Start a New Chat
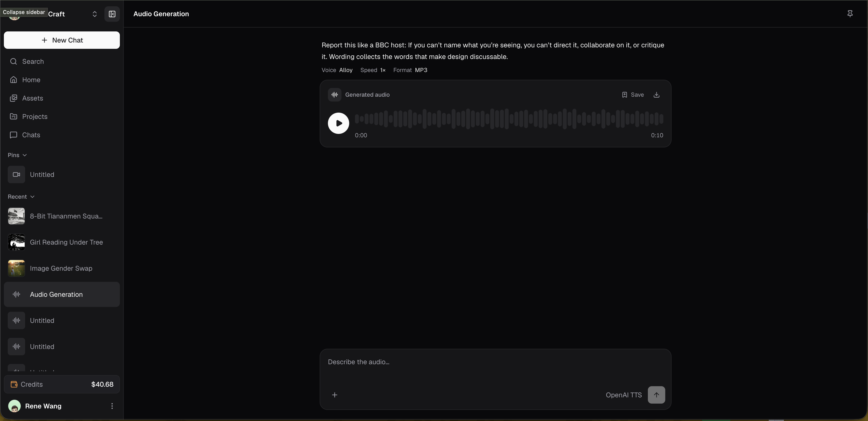 coord(62,40)
